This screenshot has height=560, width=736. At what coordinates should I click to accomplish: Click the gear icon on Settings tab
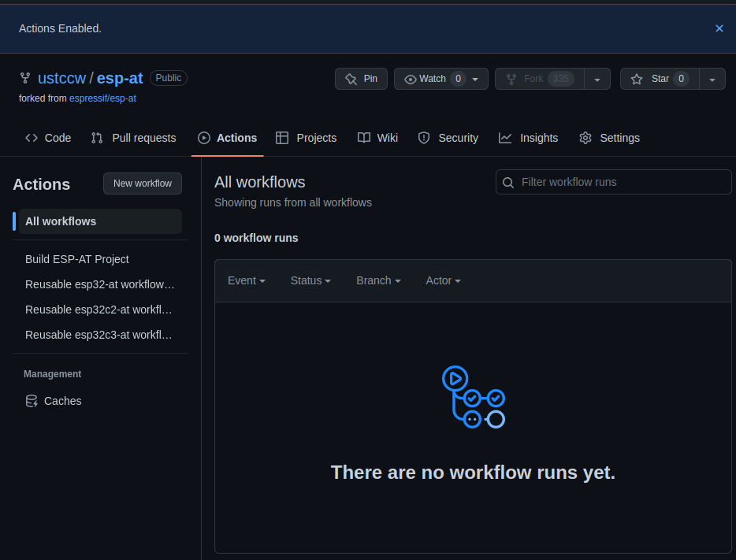pos(585,138)
